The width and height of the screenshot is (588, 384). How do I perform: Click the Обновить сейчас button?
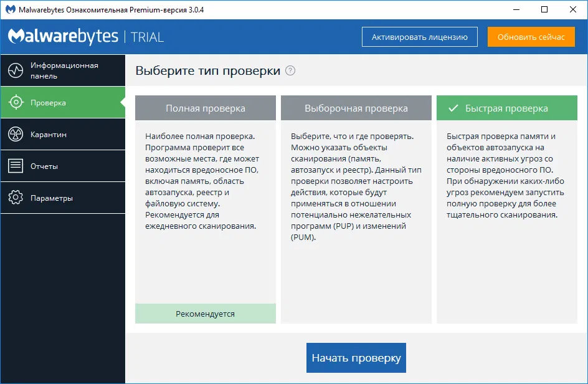pyautogui.click(x=531, y=37)
